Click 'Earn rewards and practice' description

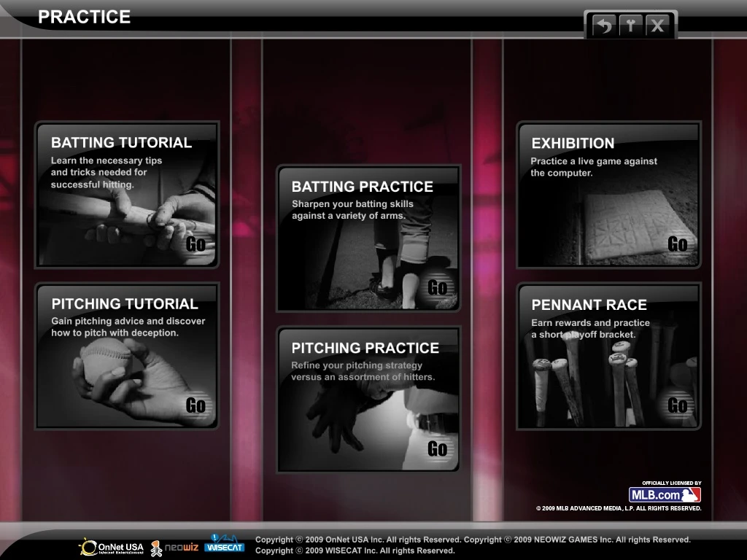click(591, 329)
